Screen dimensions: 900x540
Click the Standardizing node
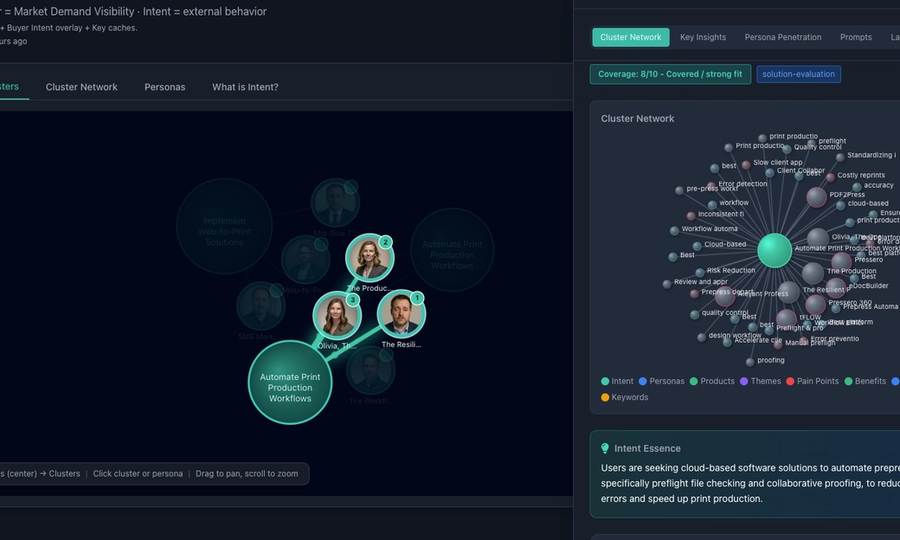840,157
